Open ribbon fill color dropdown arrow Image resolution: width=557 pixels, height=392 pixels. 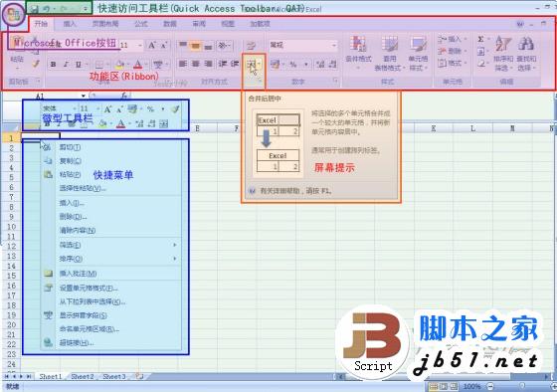click(x=127, y=65)
